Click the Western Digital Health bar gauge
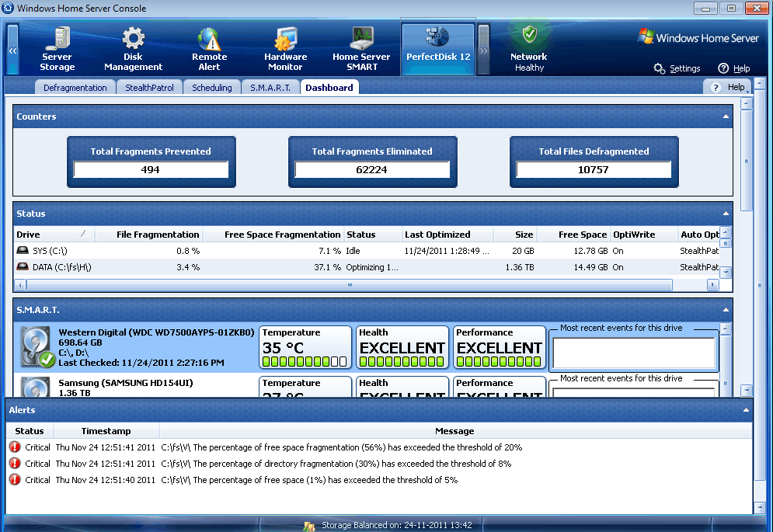The height and width of the screenshot is (532, 773). click(402, 361)
